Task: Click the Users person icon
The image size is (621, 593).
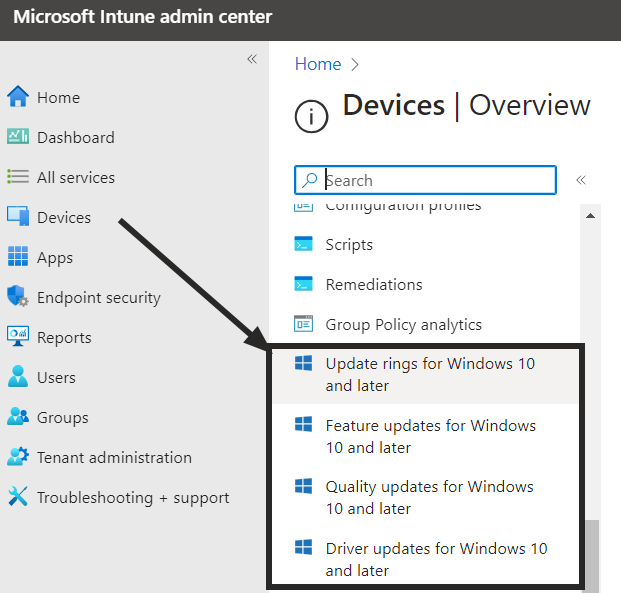Action: tap(18, 376)
